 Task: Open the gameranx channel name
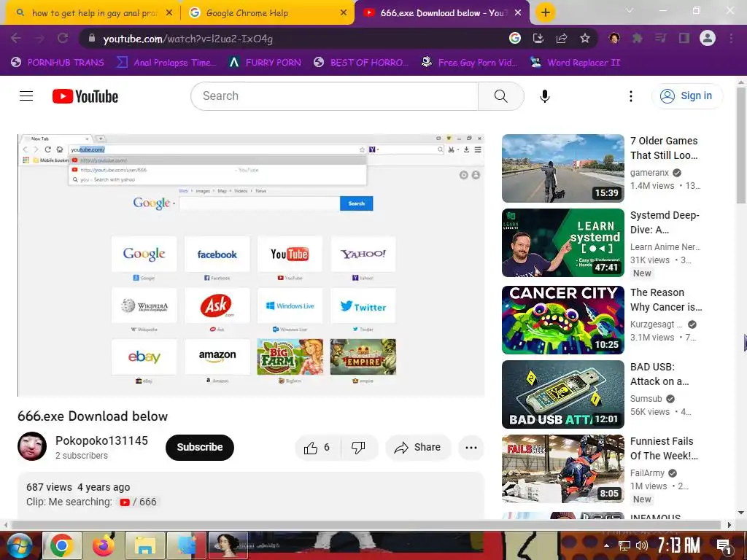[x=650, y=172]
